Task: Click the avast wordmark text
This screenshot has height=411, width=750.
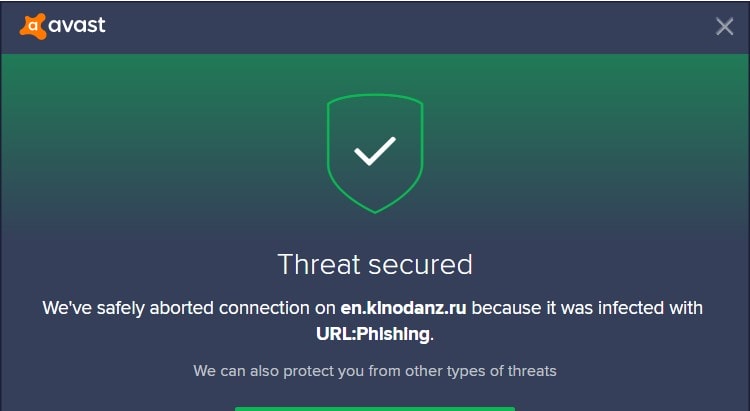Action: coord(77,25)
